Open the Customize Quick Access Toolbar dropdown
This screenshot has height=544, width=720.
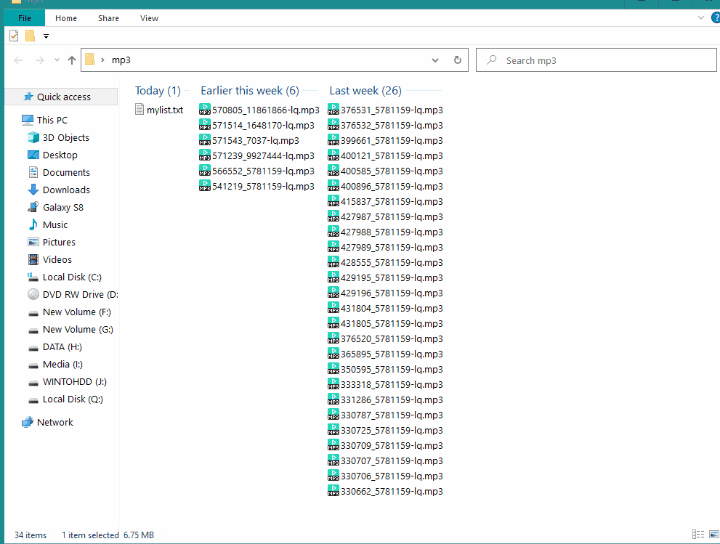click(x=46, y=36)
